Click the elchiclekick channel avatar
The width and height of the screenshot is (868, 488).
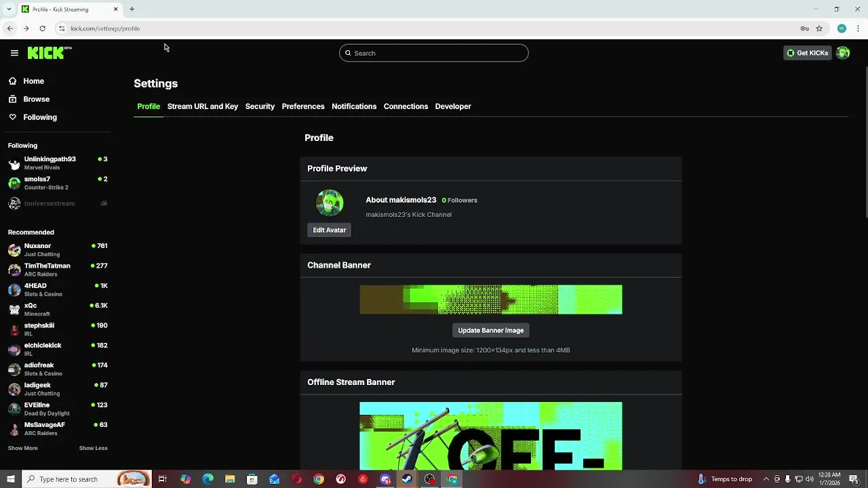(x=14, y=350)
